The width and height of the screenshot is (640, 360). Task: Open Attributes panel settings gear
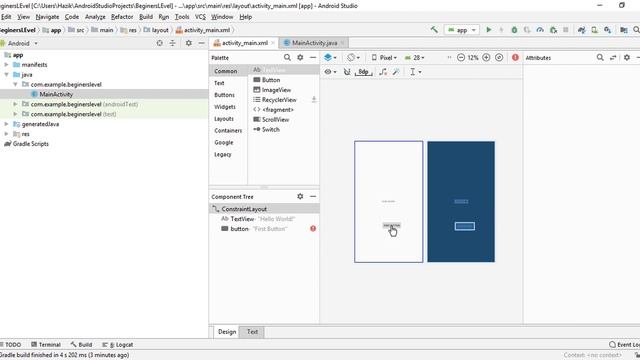[x=627, y=58]
